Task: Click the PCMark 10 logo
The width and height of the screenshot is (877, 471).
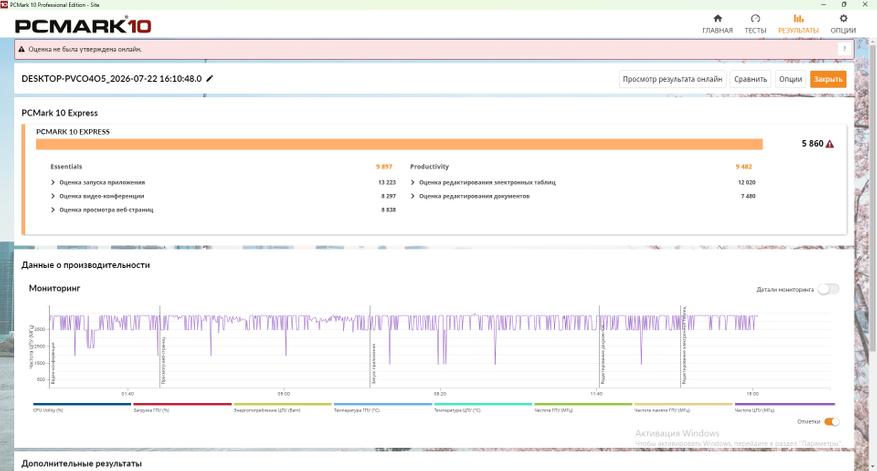Action: click(83, 25)
